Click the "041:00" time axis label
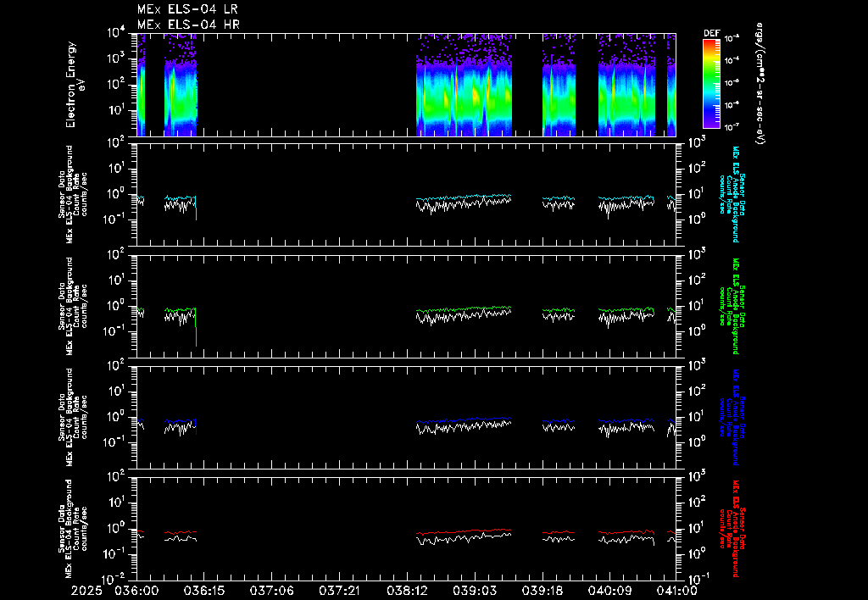The image size is (868, 600). point(676,591)
